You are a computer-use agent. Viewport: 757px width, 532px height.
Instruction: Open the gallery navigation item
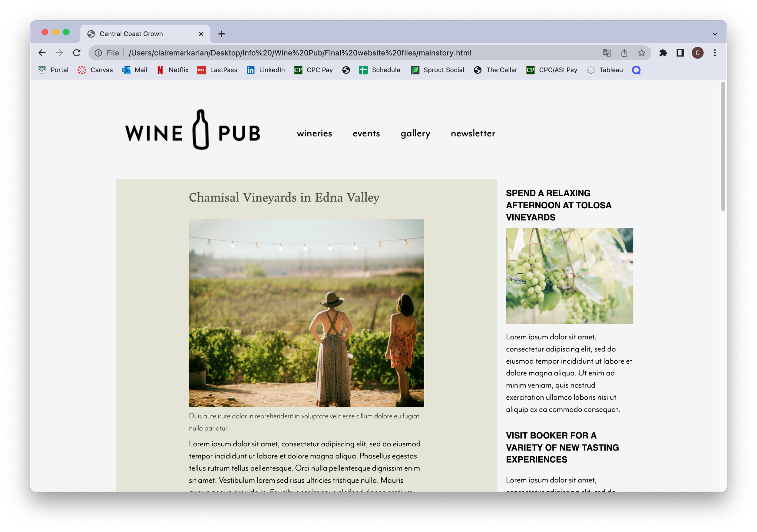[x=415, y=134]
